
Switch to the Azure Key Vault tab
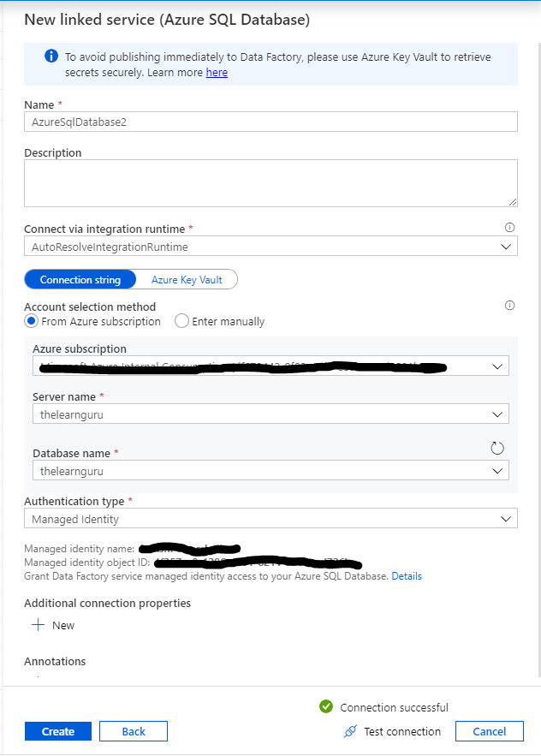[187, 279]
